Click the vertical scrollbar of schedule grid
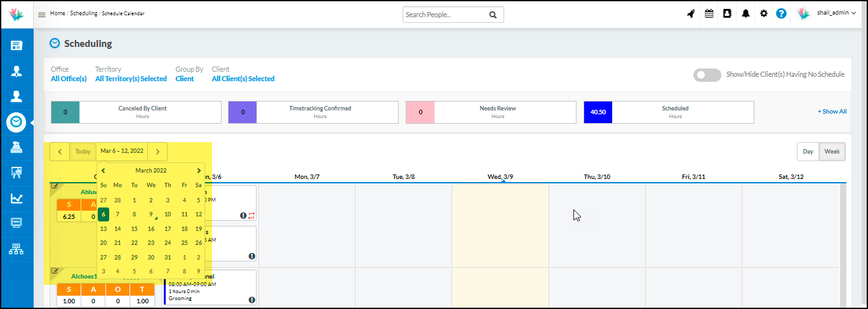 (x=843, y=245)
